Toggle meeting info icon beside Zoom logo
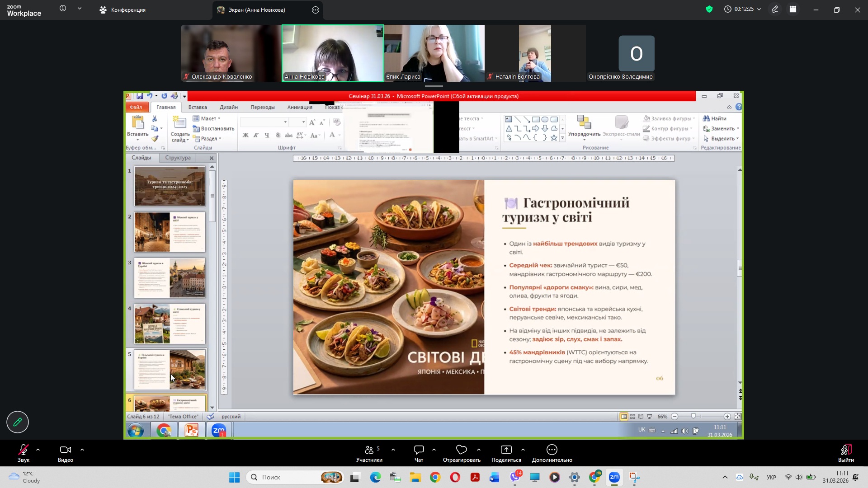This screenshot has height=488, width=868. click(x=63, y=9)
